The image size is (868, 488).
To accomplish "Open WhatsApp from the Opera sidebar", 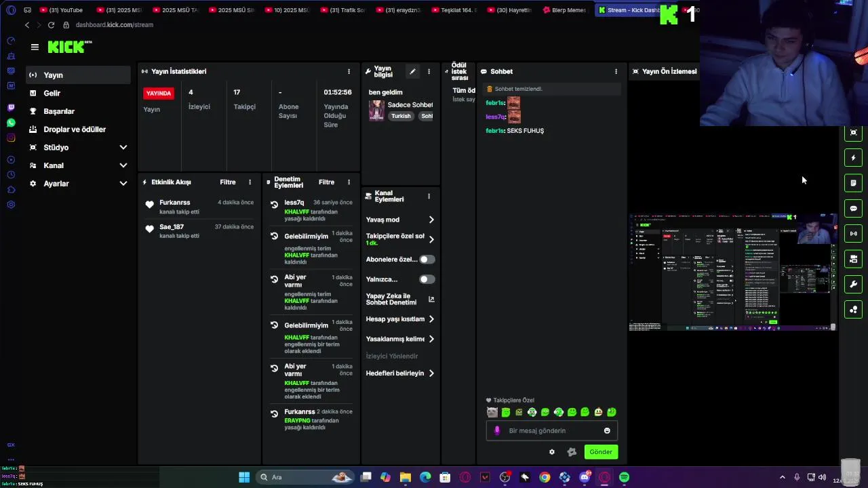I will tap(11, 123).
